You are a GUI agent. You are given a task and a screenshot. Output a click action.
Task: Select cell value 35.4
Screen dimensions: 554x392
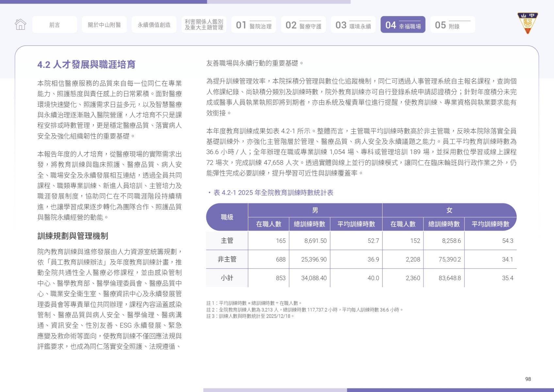pyautogui.click(x=508, y=278)
